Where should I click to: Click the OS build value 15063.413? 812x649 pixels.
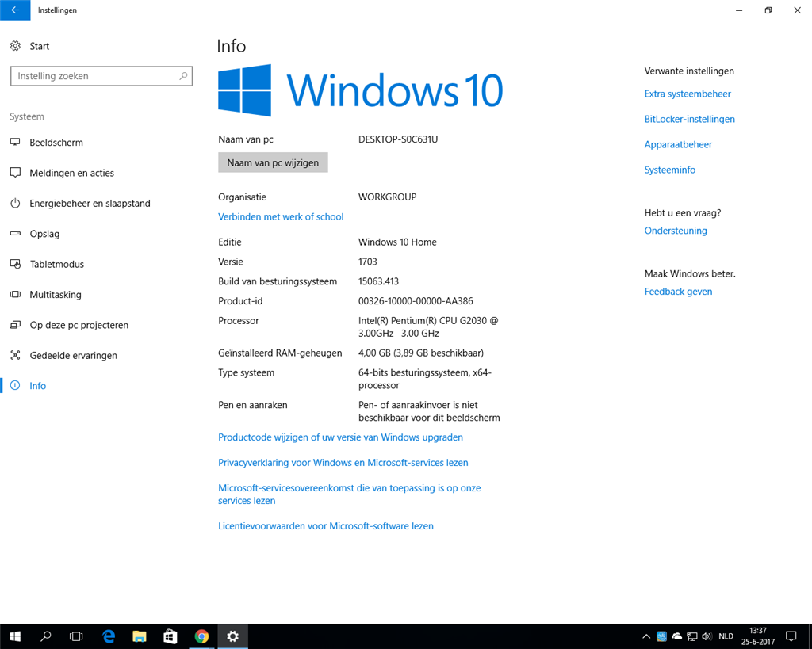pyautogui.click(x=378, y=281)
